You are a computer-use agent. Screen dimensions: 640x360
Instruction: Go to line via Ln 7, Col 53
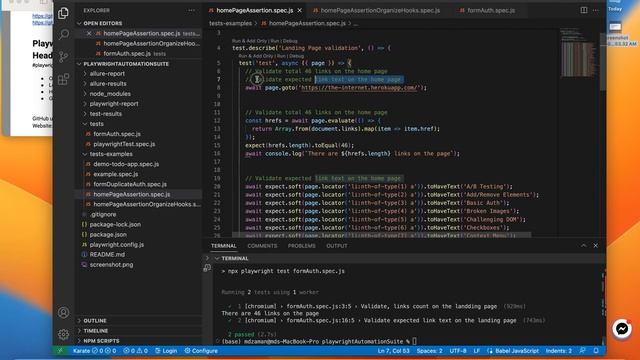click(x=393, y=351)
